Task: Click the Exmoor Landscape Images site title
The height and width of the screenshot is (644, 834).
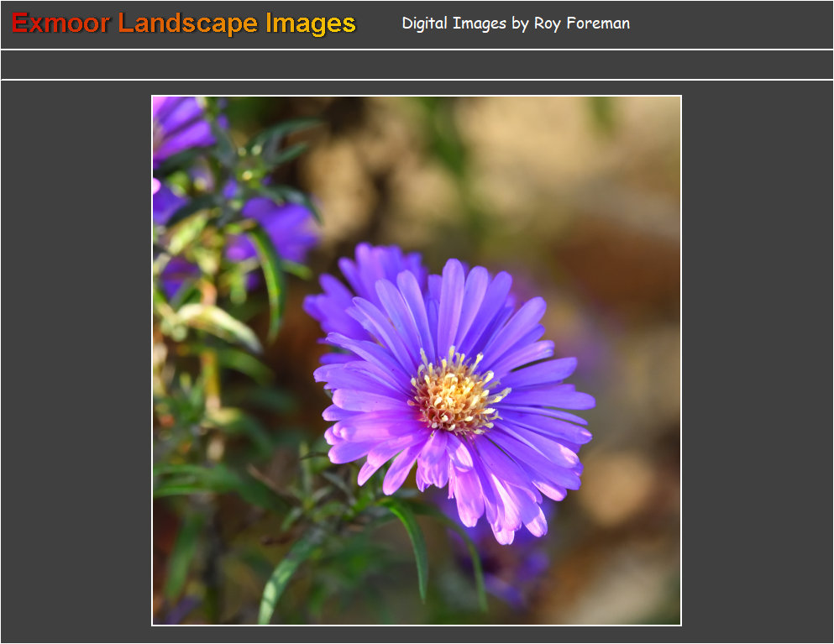Action: [x=184, y=24]
